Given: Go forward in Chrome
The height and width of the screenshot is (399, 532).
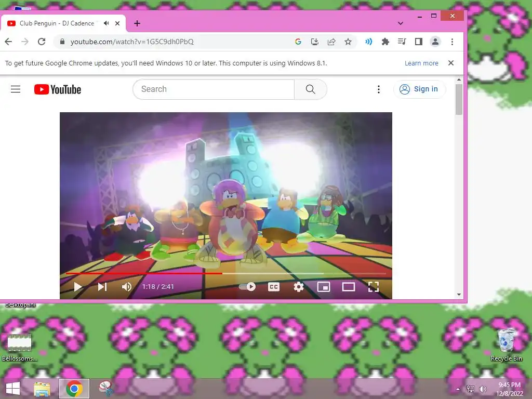Looking at the screenshot, I should 25,42.
